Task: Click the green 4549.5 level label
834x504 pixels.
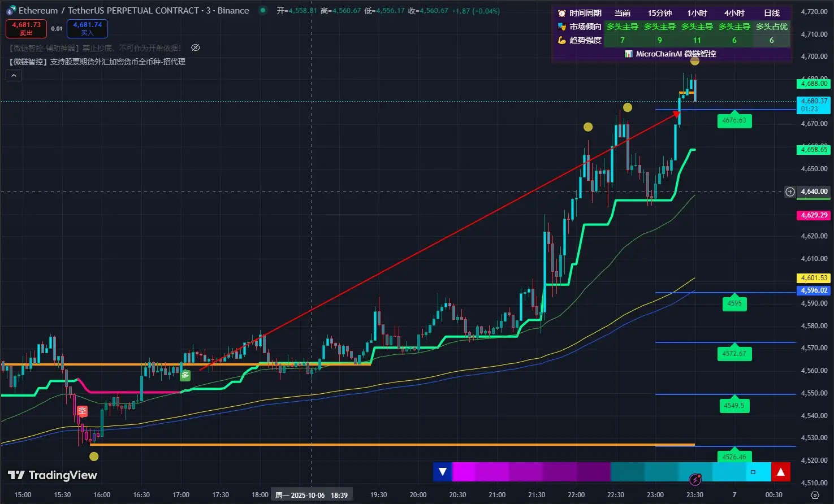Action: [734, 406]
